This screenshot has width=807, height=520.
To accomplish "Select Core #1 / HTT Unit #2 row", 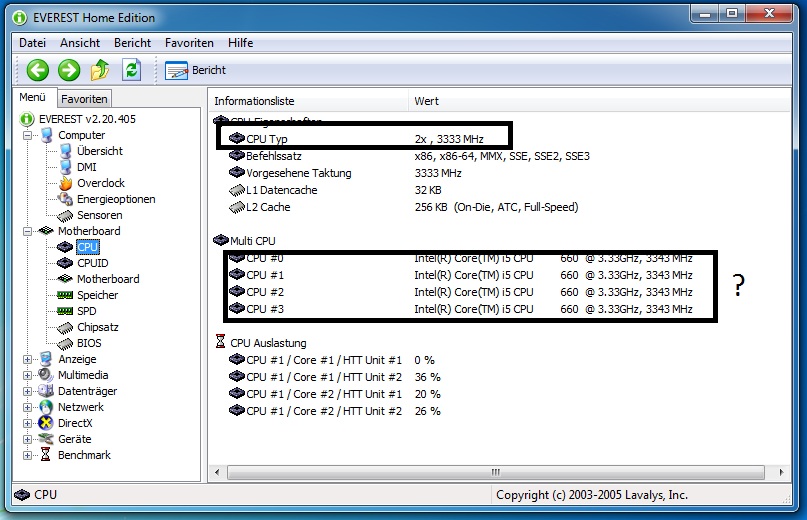I will click(x=335, y=377).
